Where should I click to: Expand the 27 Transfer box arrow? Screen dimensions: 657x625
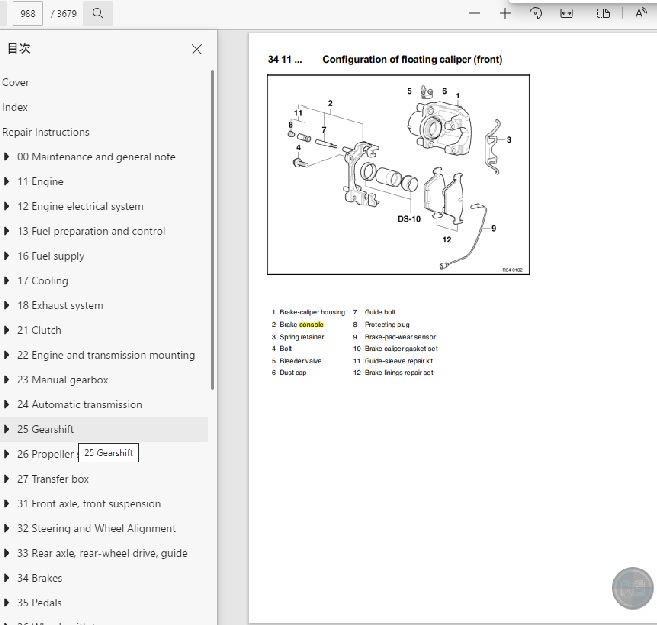[x=6, y=479]
